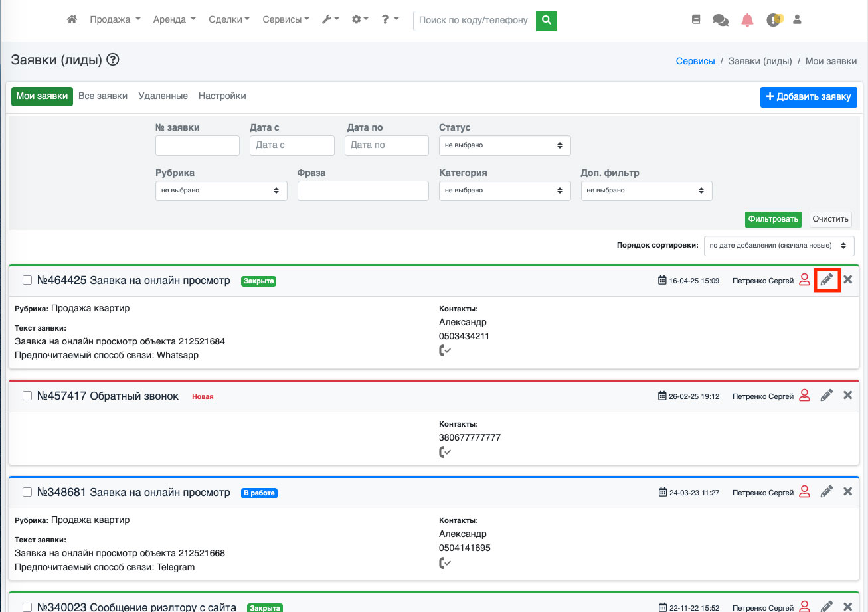Open the notifications bell icon
The height and width of the screenshot is (612, 868).
coord(747,20)
